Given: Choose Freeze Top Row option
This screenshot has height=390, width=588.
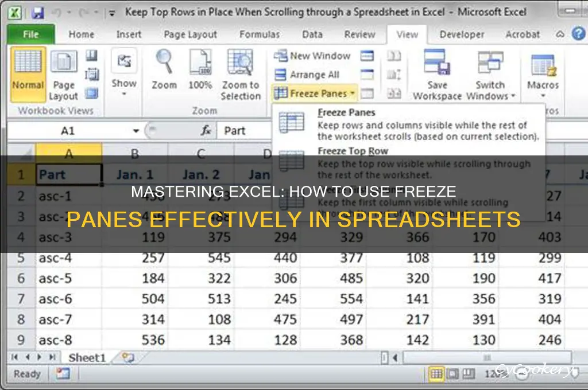Looking at the screenshot, I should 409,163.
